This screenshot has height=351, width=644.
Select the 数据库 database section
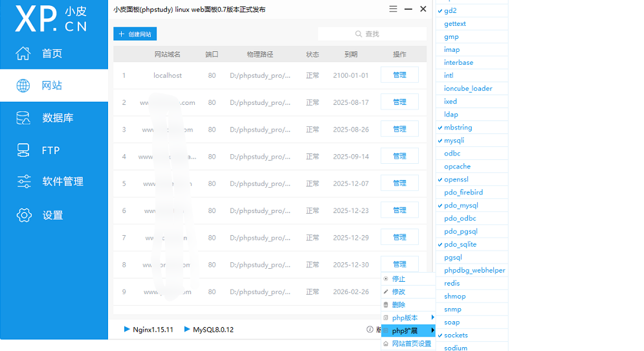[x=57, y=118]
